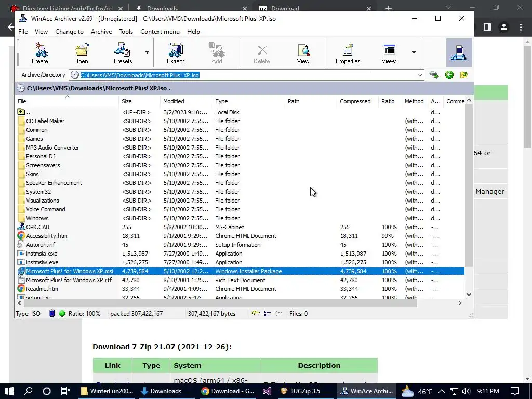Click the down arrow of the file list's vertical scrollbar

coord(469,295)
